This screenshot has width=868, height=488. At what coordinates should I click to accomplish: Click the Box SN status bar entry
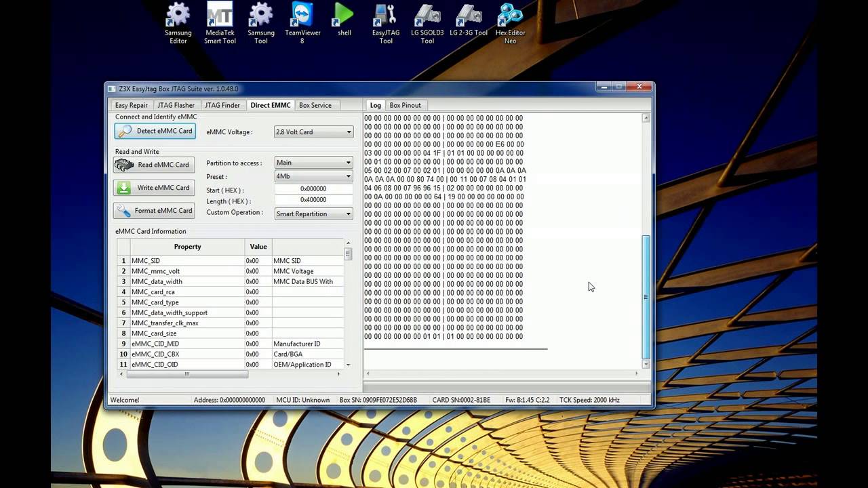(x=378, y=400)
